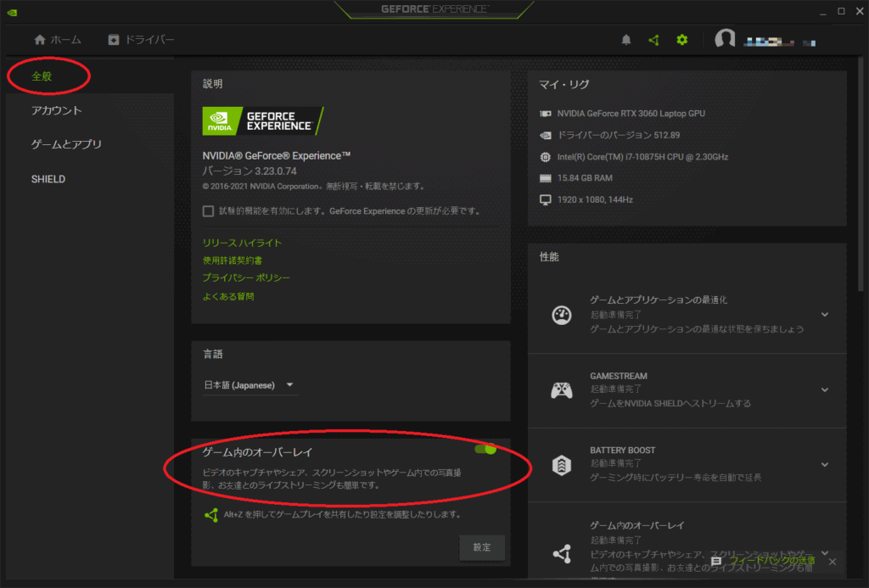Open the notifications bell icon
This screenshot has height=588, width=869.
[625, 40]
